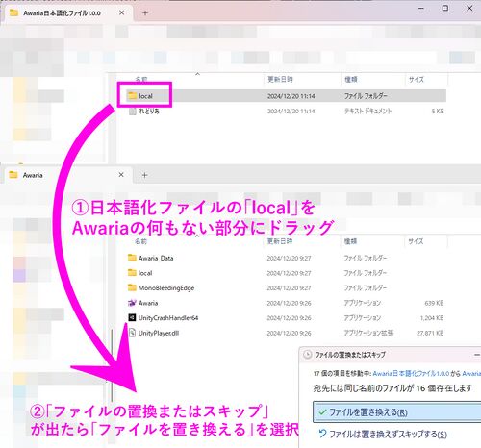Click the folder icon on Awaria tab

(x=13, y=175)
